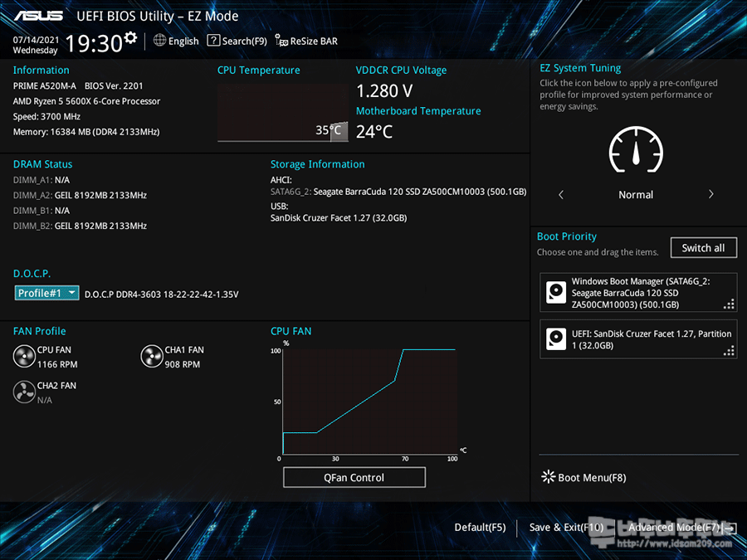The height and width of the screenshot is (560, 747).
Task: Click Memory: 16384 MB text
Action: click(x=85, y=131)
